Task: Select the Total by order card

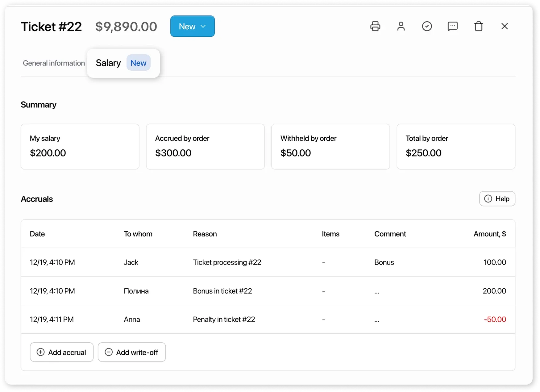Action: (456, 146)
